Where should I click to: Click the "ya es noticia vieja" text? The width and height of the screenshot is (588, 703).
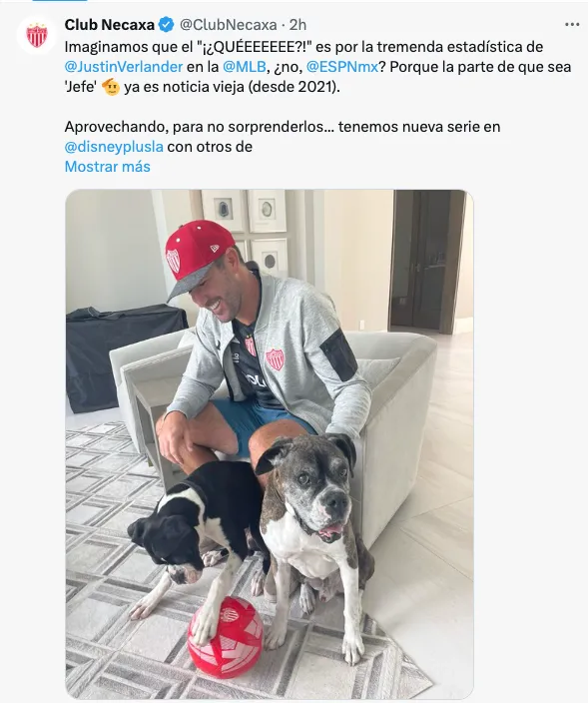[184, 87]
